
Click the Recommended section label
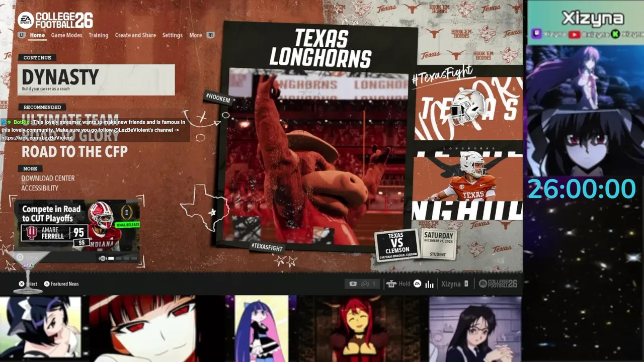[42, 107]
